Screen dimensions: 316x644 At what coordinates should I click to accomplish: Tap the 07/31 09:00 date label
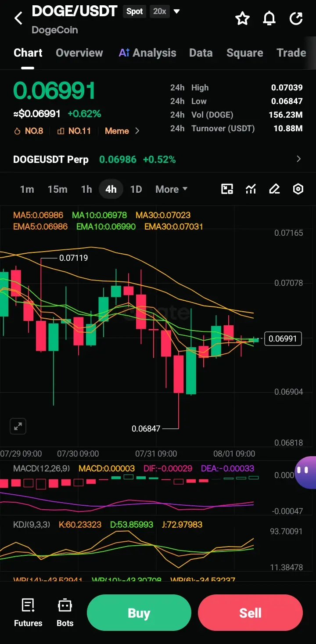[156, 453]
